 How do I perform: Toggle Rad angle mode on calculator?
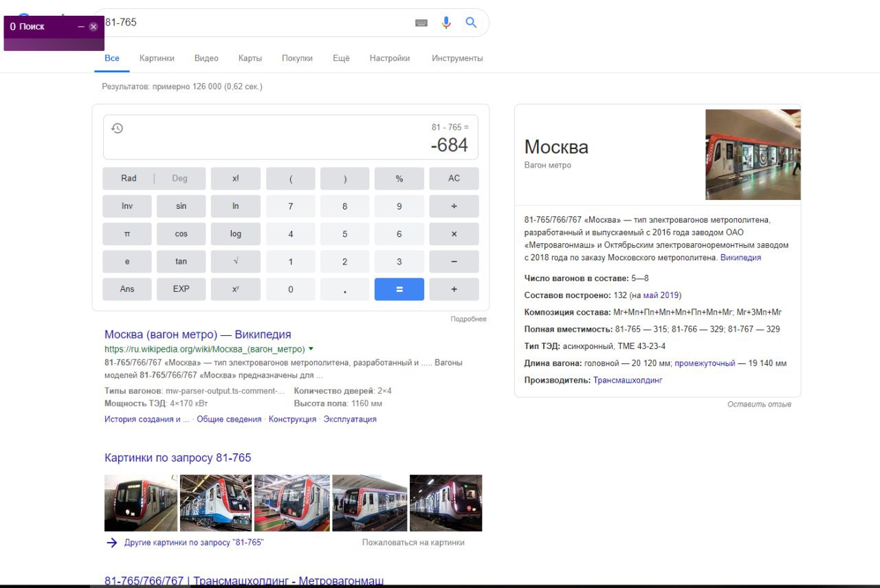click(x=129, y=179)
